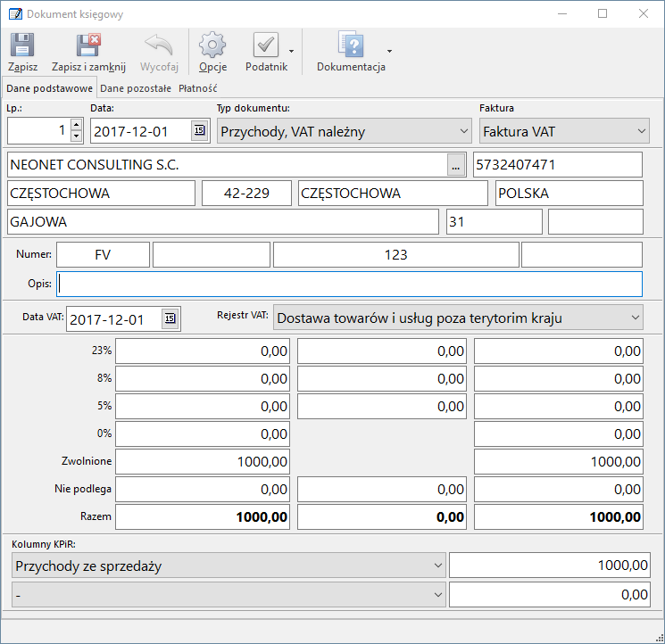Expand the Typ dokumentu dropdown
665x644 pixels.
pyautogui.click(x=463, y=131)
